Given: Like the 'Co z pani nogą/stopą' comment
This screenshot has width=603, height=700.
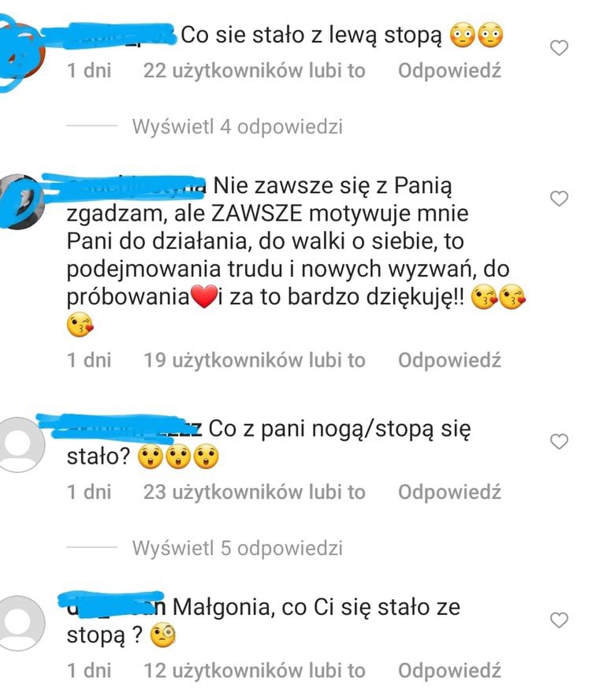Looking at the screenshot, I should (559, 441).
